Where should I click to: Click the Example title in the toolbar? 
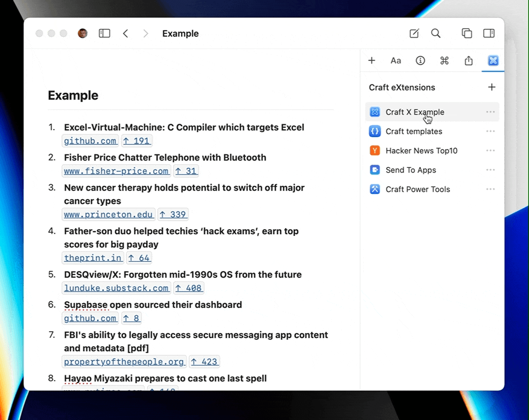pos(180,33)
